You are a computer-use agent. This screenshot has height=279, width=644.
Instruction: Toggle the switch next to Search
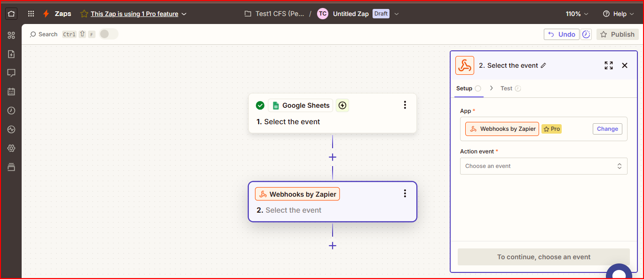click(109, 34)
